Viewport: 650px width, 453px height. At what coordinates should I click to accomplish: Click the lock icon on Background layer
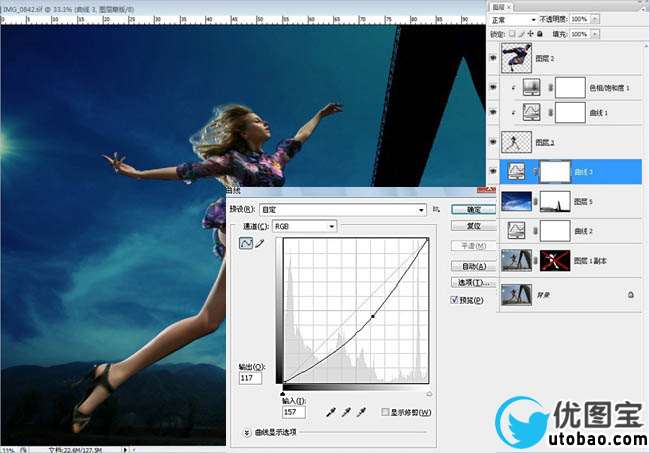tap(631, 295)
